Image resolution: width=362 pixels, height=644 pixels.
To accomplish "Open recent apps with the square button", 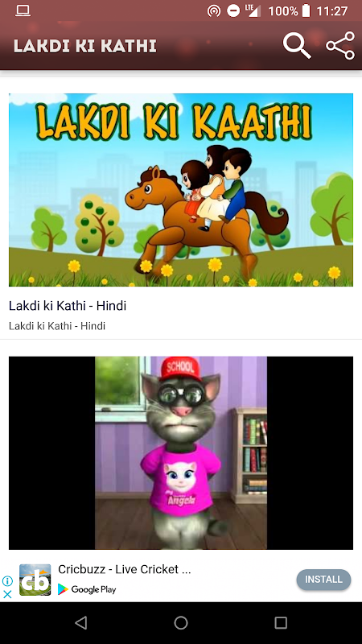I will tap(281, 623).
